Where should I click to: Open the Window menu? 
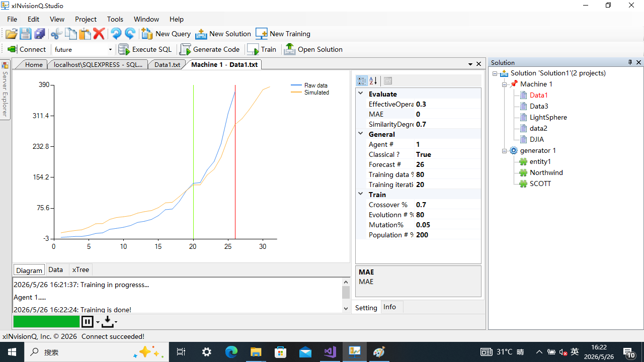pyautogui.click(x=146, y=19)
